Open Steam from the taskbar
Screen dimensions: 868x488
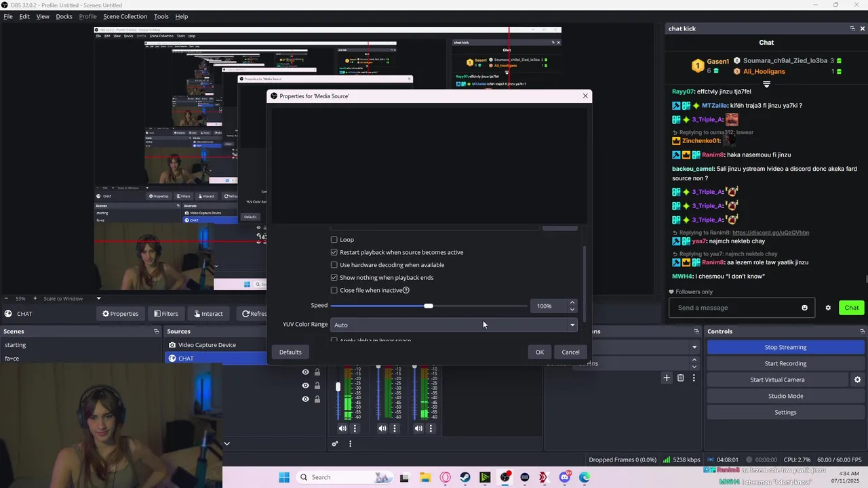[465, 477]
